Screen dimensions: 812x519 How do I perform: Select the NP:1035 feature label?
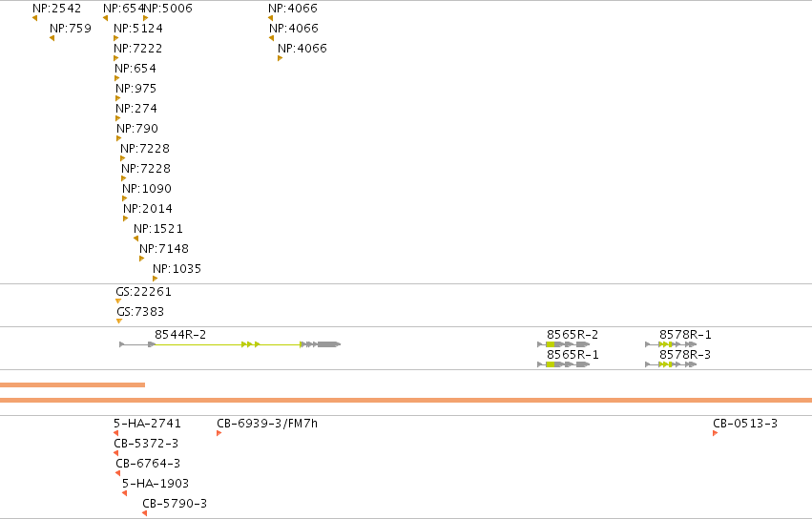pos(177,269)
